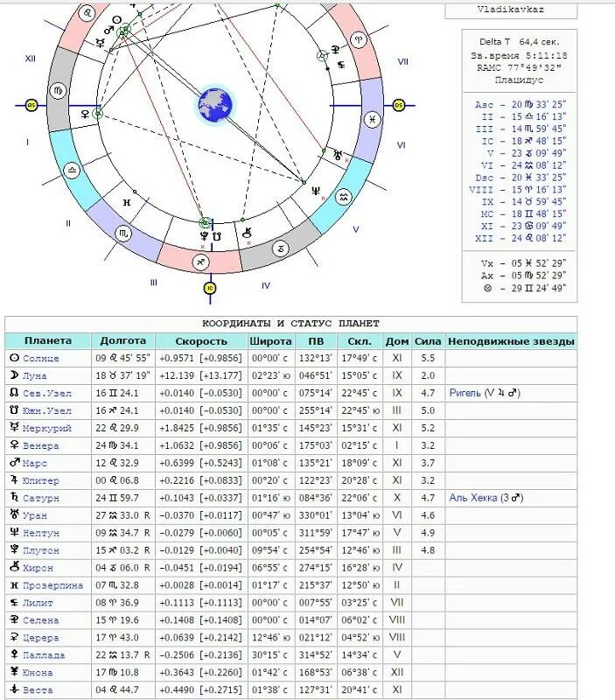
Task: Select the Scorpio sign on zodiac ring
Action: [123, 234]
